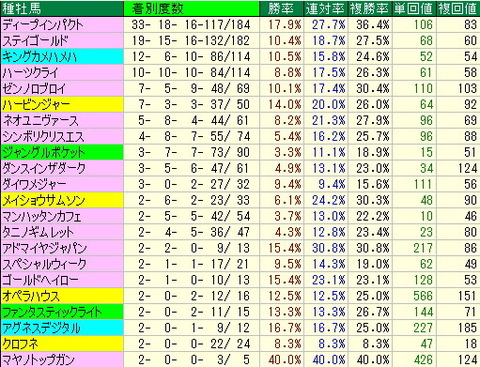Image resolution: width=480 pixels, height=367 pixels.
Task: Select the ダンスインザダーク sire name
Action: click(x=44, y=169)
